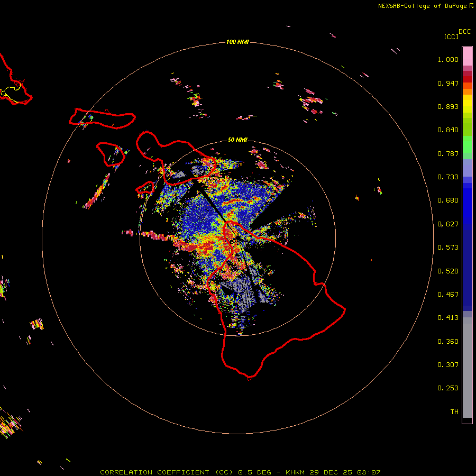Click the 0.253 scale value
This screenshot has height=476, width=476.
(448, 388)
